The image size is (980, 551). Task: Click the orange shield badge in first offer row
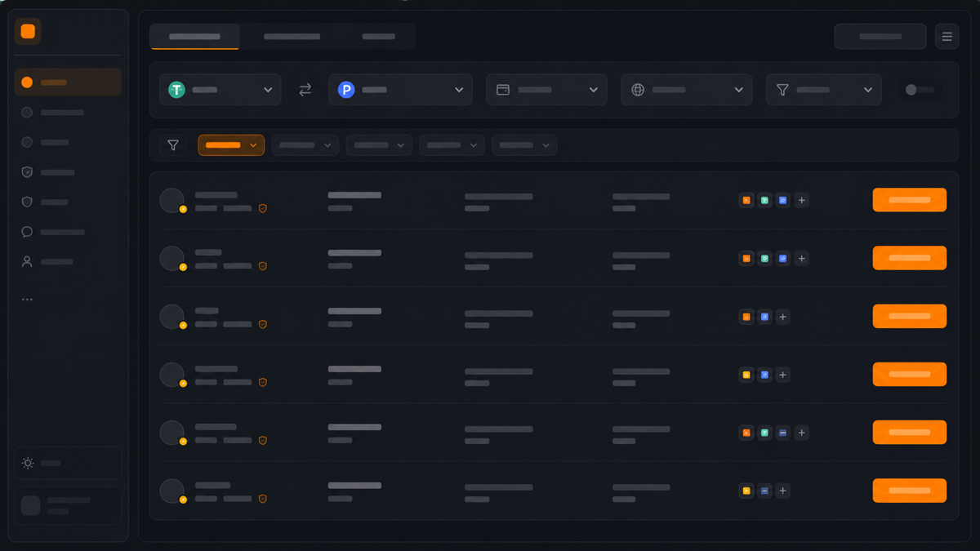(263, 208)
